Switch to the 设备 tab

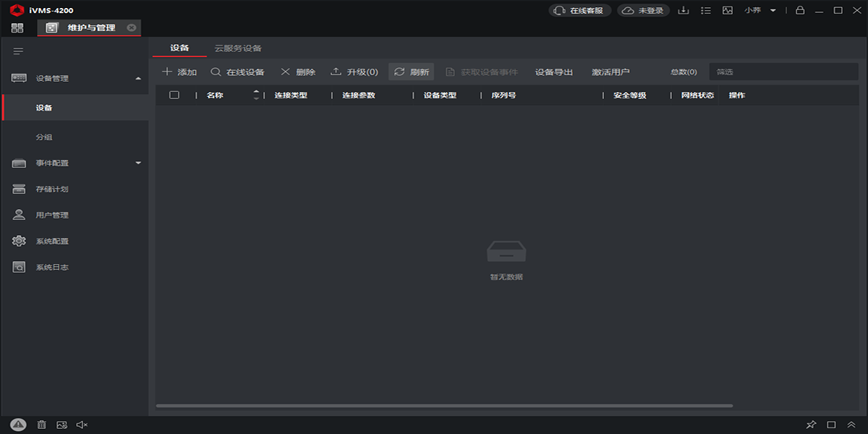[x=179, y=48]
